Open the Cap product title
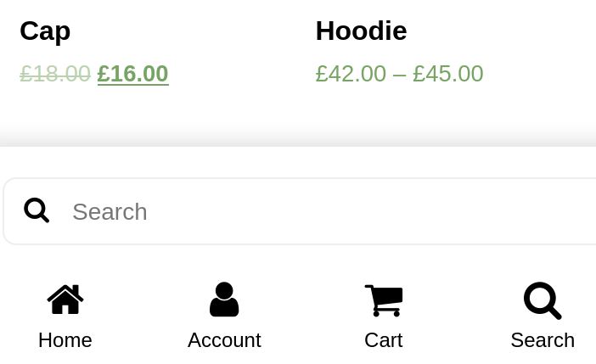 (45, 31)
